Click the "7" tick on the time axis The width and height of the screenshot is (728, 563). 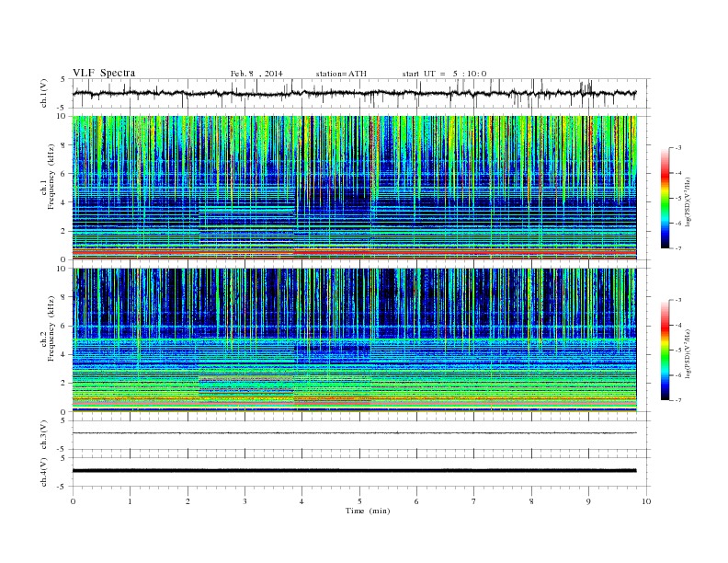pyautogui.click(x=474, y=501)
